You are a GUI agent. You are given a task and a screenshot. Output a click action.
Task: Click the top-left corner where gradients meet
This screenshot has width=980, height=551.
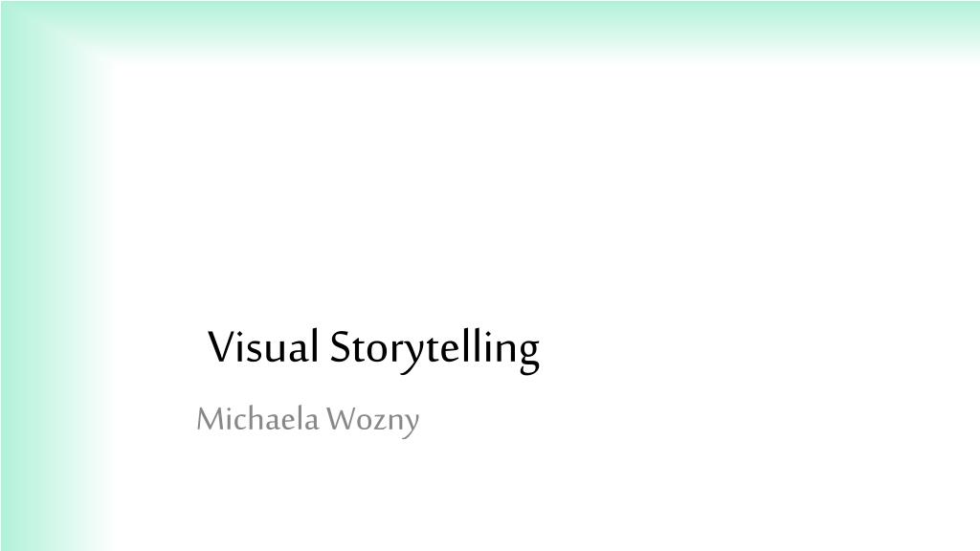coord(55,32)
